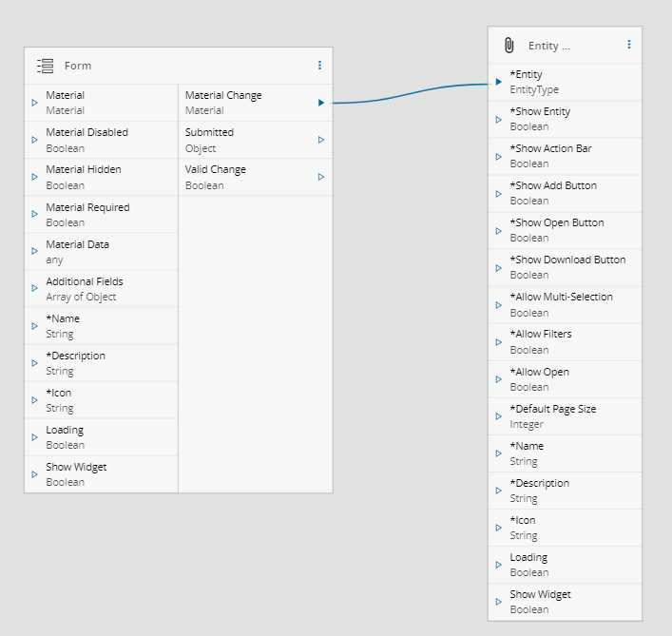Screen dimensions: 672x636
Task: Click the *Entity input port arrow
Action: pyautogui.click(x=499, y=82)
